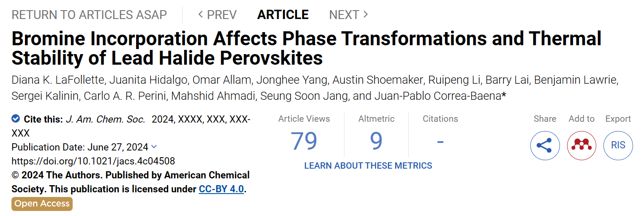Click the Share icon
644x216 pixels.
(545, 145)
